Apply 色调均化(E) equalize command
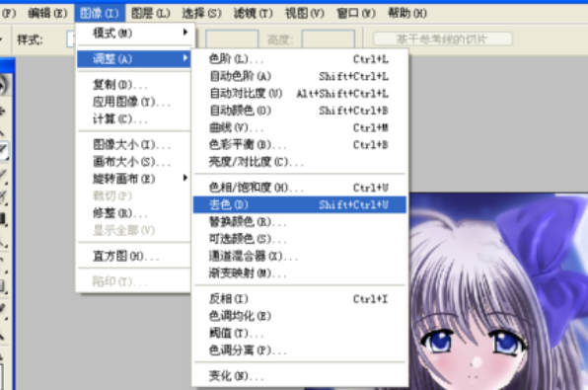Image resolution: width=588 pixels, height=390 pixels. pyautogui.click(x=299, y=316)
